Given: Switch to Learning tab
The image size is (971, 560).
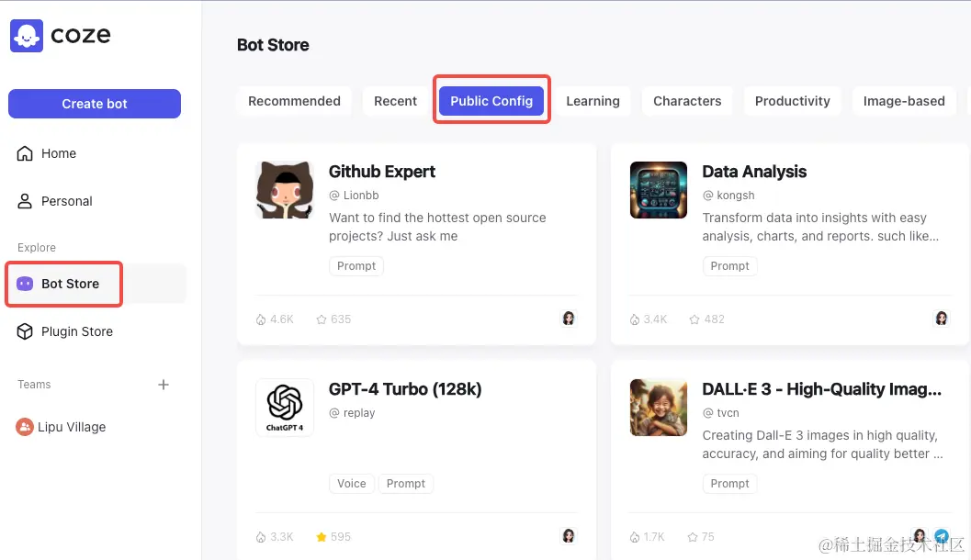Looking at the screenshot, I should [x=593, y=101].
